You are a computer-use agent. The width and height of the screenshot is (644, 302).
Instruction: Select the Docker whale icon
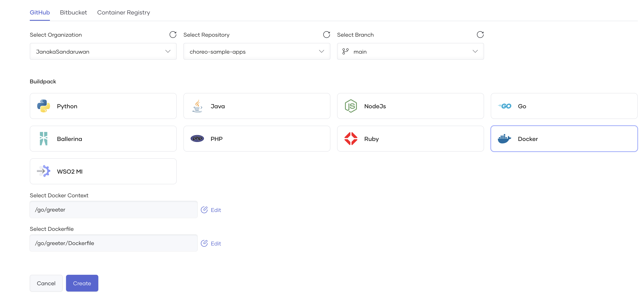tap(504, 139)
